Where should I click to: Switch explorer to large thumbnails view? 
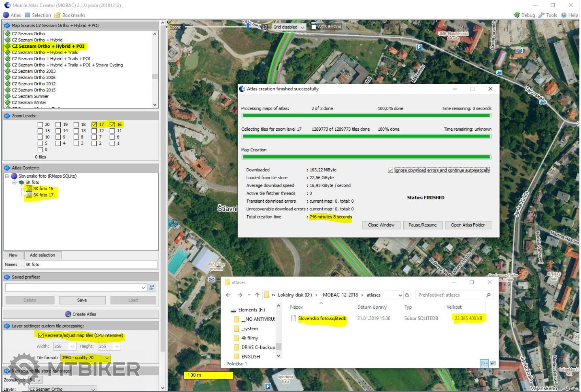coord(493,363)
